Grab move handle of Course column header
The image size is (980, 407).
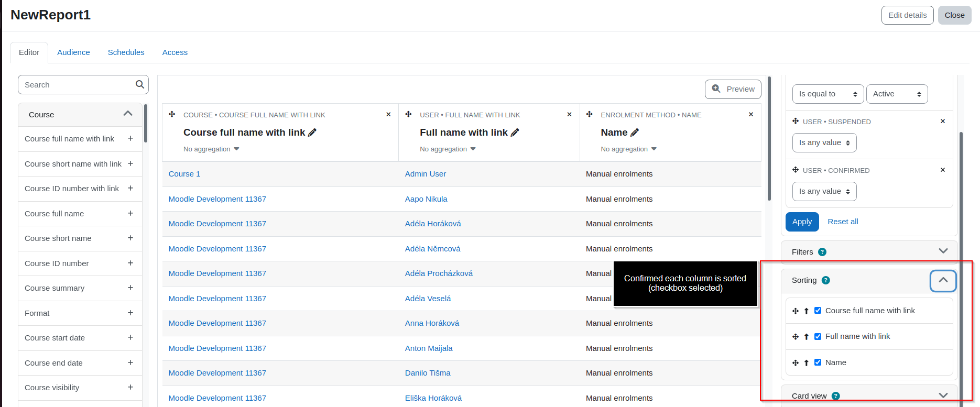click(x=172, y=114)
